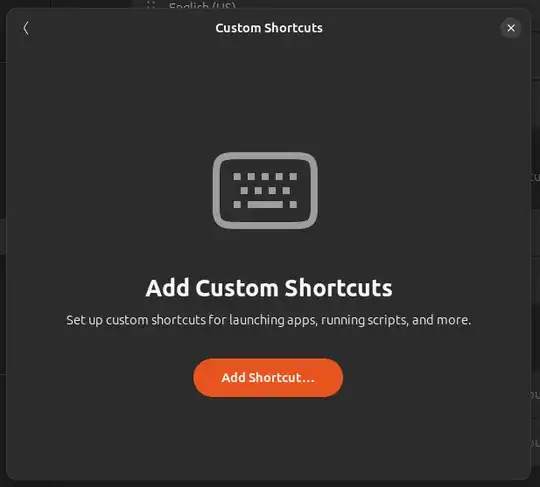Click the Custom Shortcuts header title
540x487 pixels.
(269, 28)
